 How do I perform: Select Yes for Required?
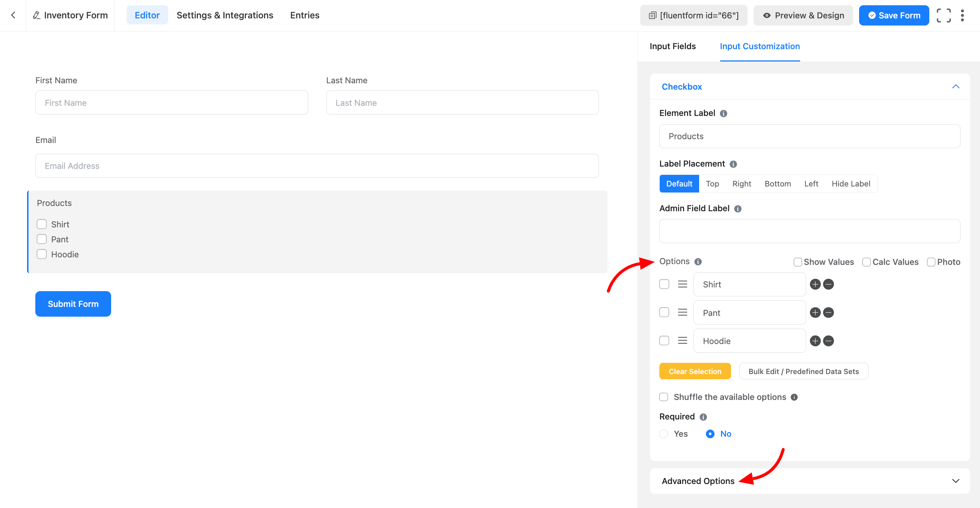click(x=664, y=434)
